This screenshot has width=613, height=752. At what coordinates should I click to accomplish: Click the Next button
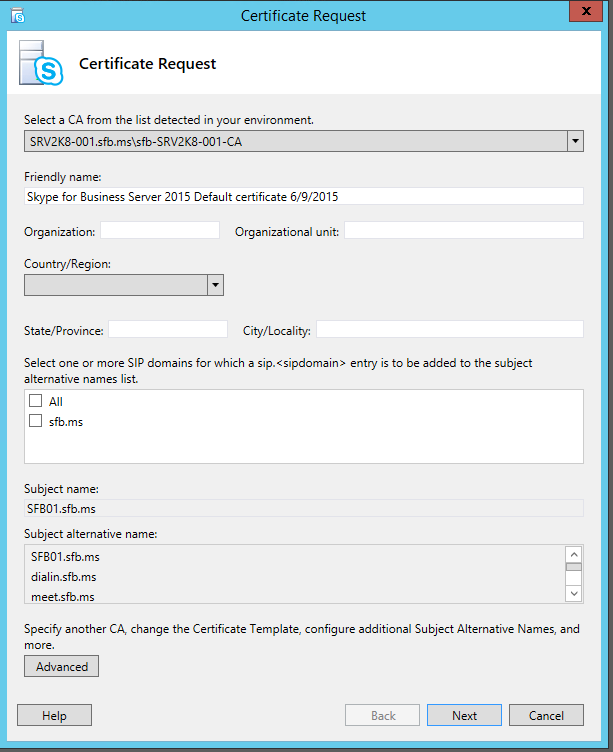coord(464,715)
